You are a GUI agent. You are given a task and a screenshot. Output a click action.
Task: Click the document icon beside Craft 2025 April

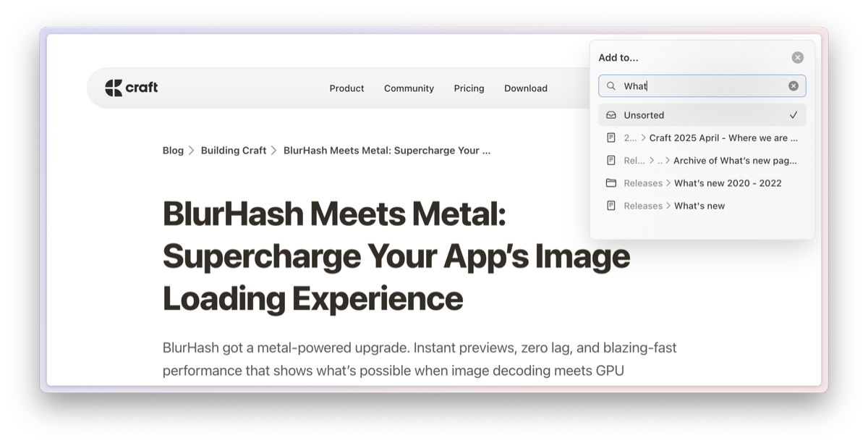(x=611, y=138)
